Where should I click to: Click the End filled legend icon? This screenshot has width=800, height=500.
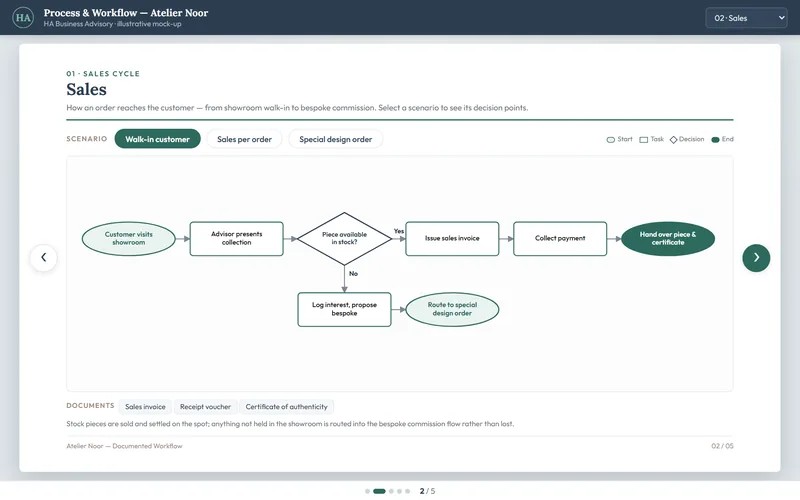[715, 139]
